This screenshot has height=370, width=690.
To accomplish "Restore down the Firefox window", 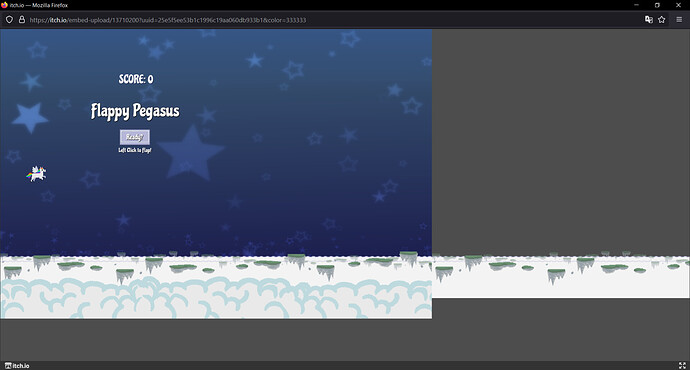I will [x=657, y=5].
